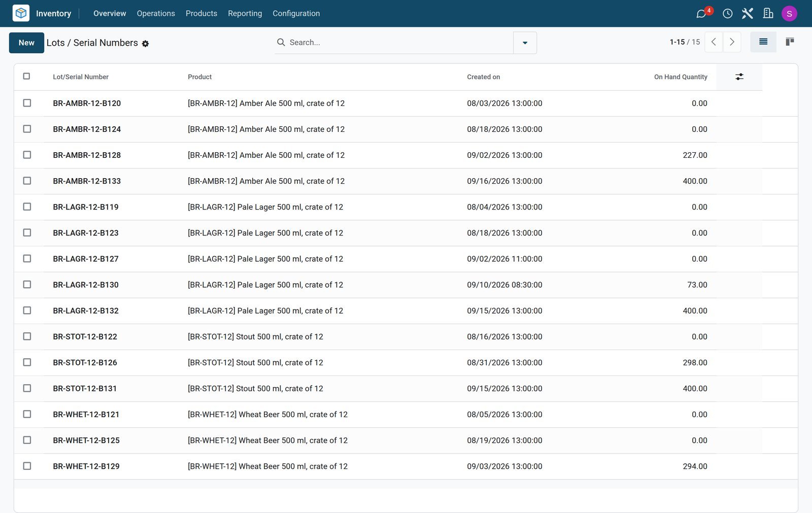This screenshot has height=513, width=812.
Task: Go to the previous page arrow
Action: 714,42
